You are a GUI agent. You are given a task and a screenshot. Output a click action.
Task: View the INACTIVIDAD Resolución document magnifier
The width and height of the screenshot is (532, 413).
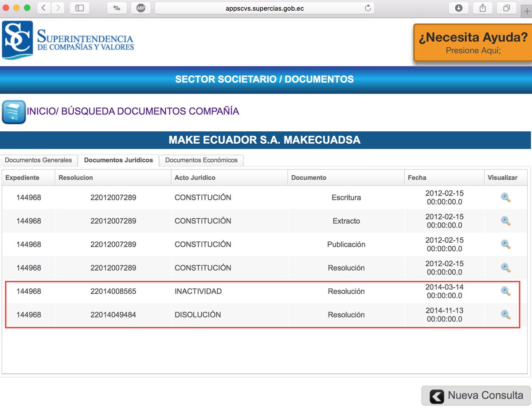(x=505, y=291)
